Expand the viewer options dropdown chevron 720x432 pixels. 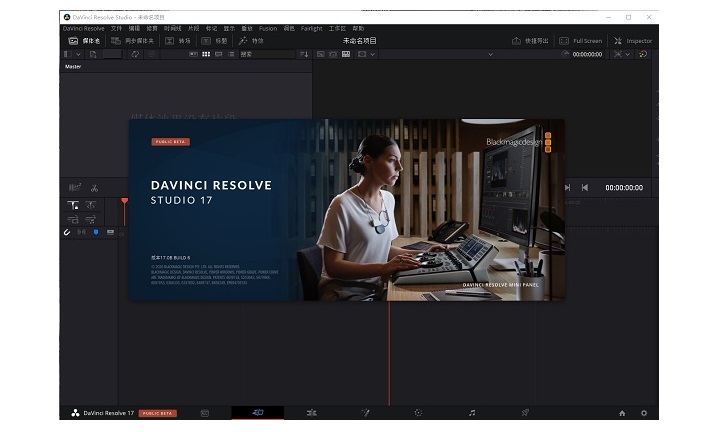[372, 54]
